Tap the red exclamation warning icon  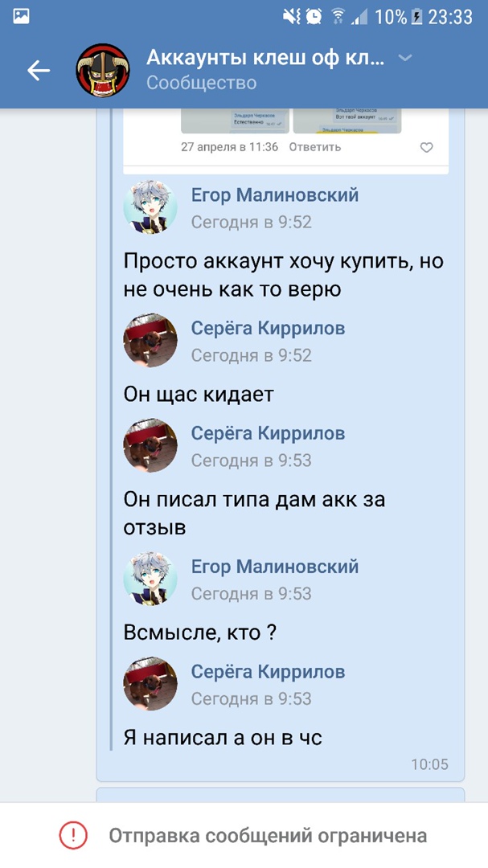(73, 835)
